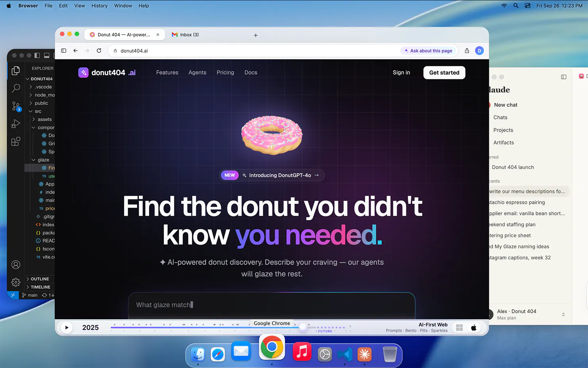Open Safari from the Dock
Image resolution: width=588 pixels, height=368 pixels.
tap(218, 354)
